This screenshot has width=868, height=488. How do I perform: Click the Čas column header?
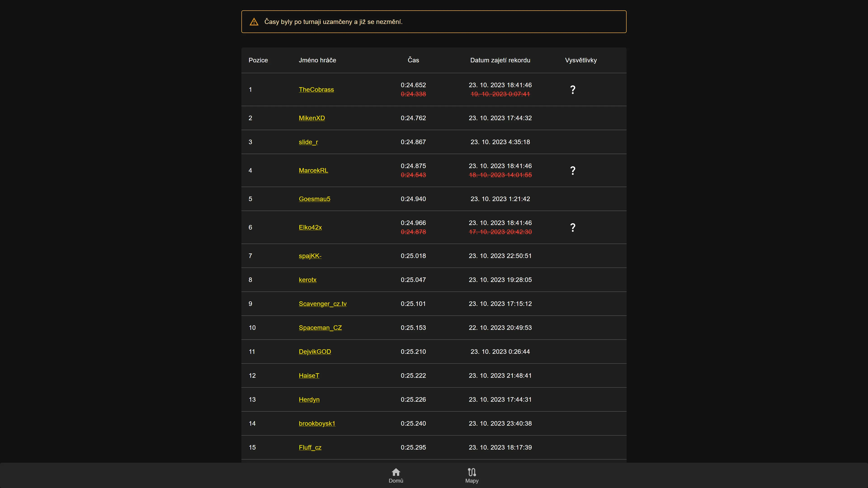[413, 60]
